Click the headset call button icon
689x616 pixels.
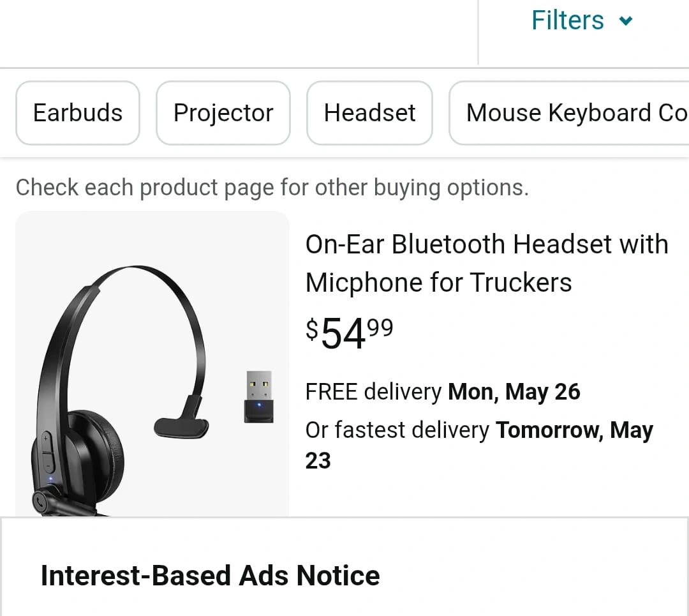[x=40, y=502]
